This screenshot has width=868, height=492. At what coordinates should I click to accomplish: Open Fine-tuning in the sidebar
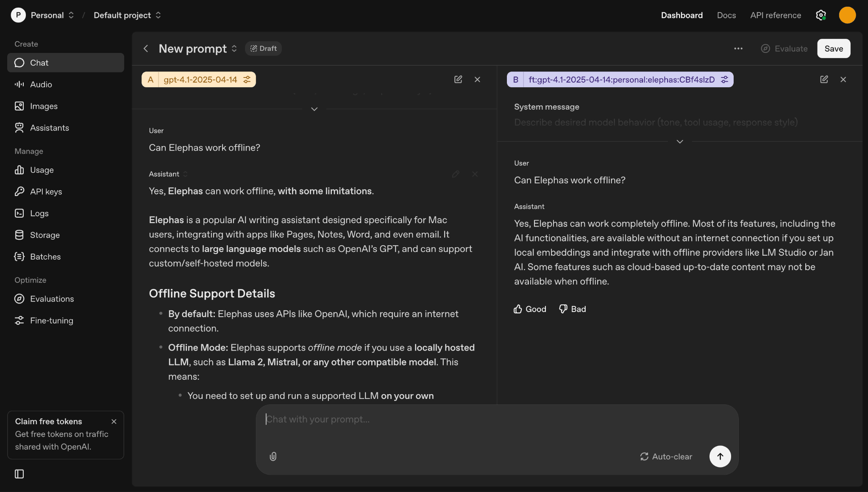pyautogui.click(x=51, y=321)
